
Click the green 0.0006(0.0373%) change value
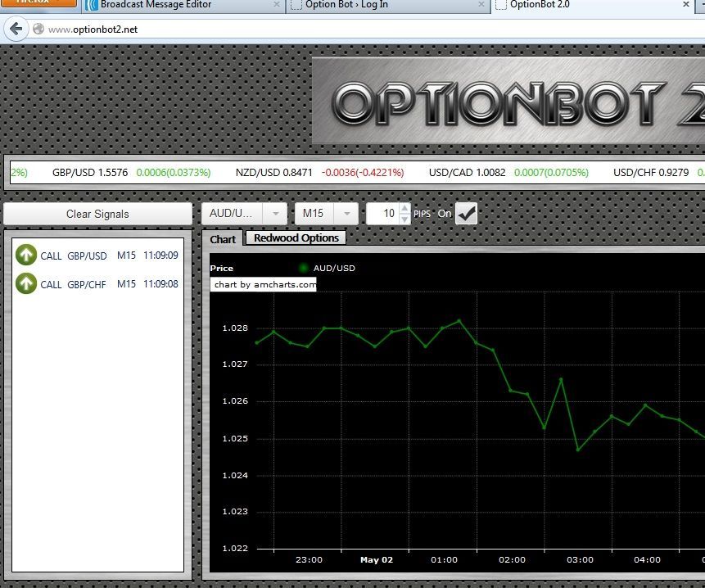[173, 173]
